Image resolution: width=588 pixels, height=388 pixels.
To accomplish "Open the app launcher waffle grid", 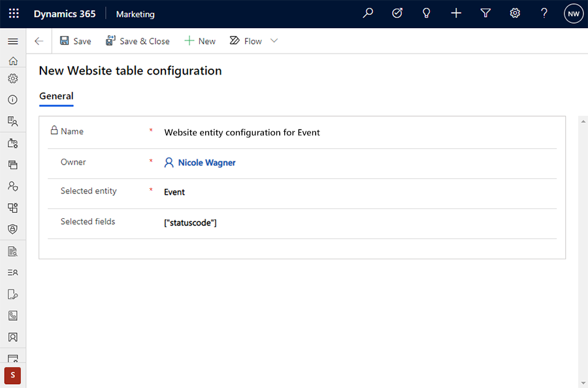I will tap(14, 14).
